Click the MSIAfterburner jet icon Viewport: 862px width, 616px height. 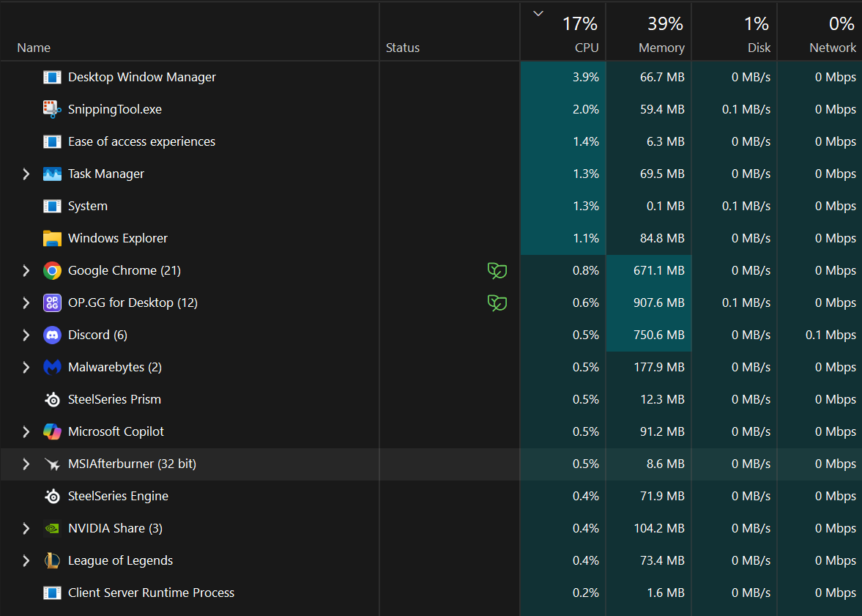(52, 464)
